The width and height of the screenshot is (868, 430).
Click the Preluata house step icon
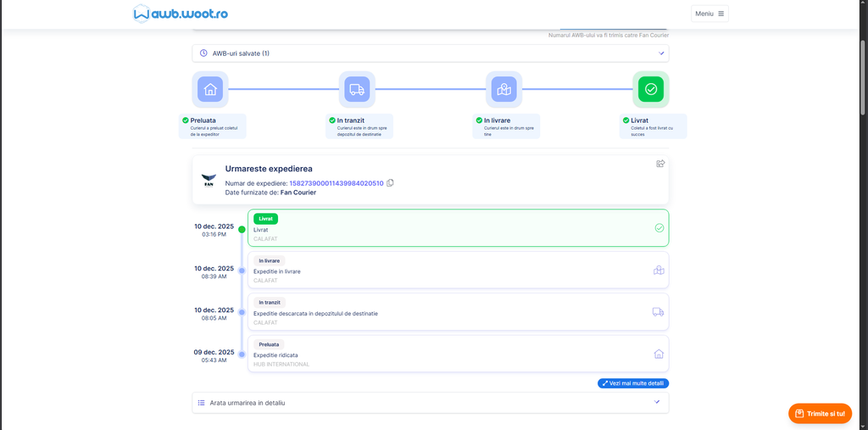[210, 89]
